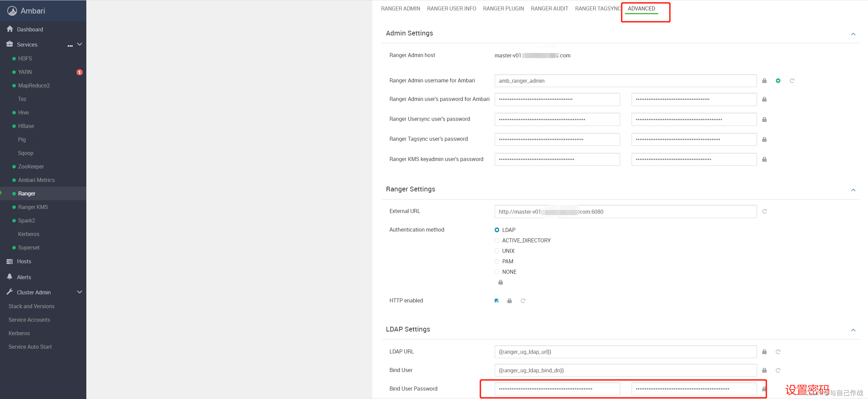Click the lock icon beside the LDAP URL field
The image size is (868, 399).
click(764, 352)
